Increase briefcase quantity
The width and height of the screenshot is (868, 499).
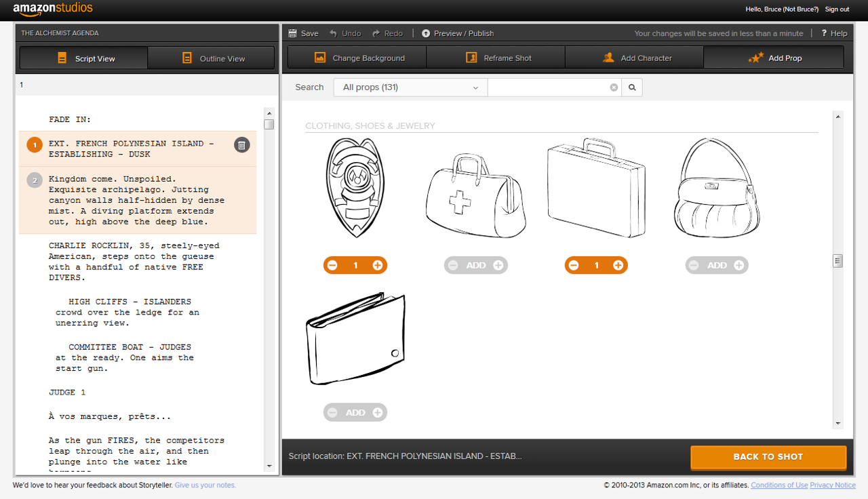[618, 265]
